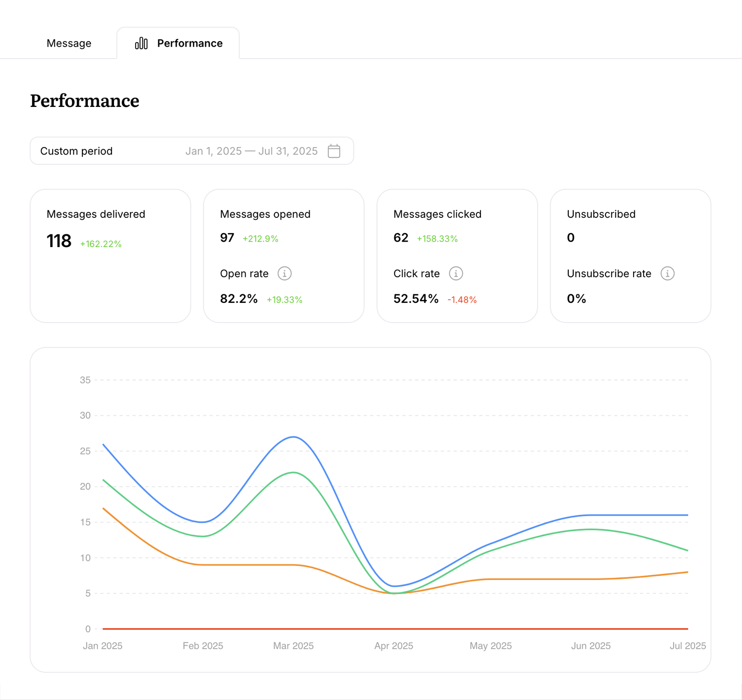Click the 82.2% open rate value
742x700 pixels.
point(239,298)
